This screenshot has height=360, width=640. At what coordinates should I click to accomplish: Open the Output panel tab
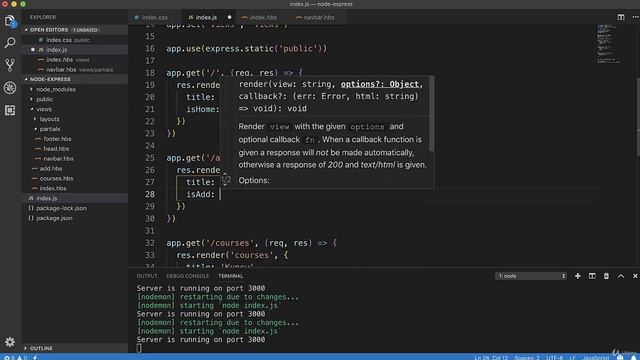[x=147, y=276]
